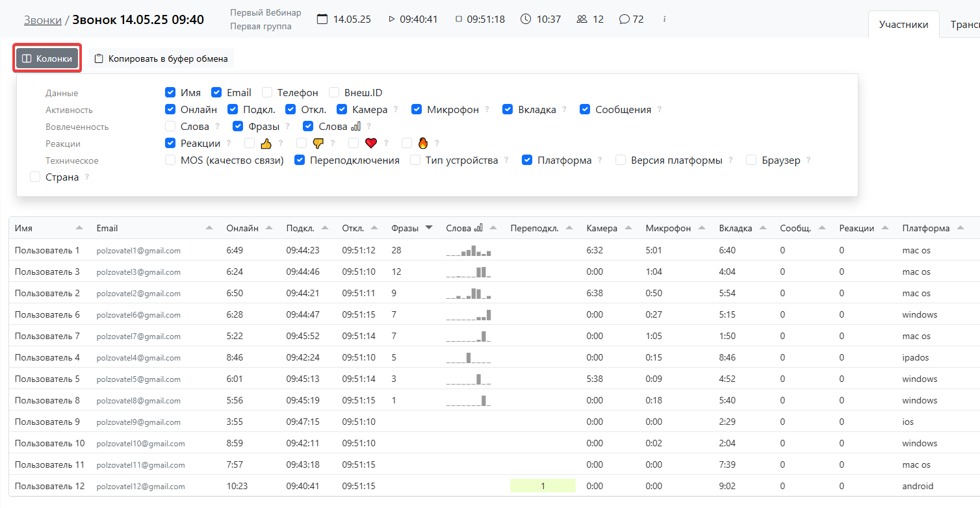Image resolution: width=980 pixels, height=508 pixels.
Task: Click Первый Вебинар header text
Action: pos(266,13)
